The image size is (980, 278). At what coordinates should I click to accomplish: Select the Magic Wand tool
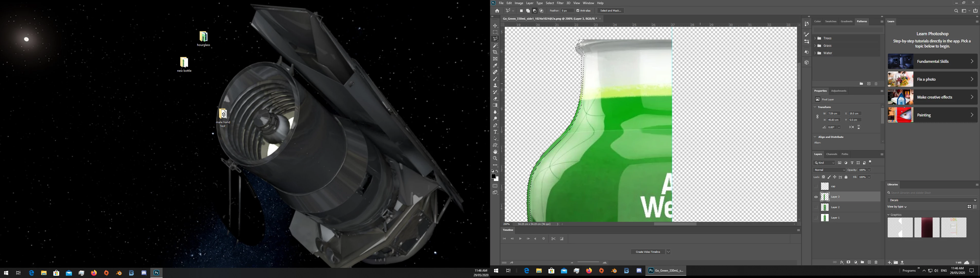tap(495, 46)
